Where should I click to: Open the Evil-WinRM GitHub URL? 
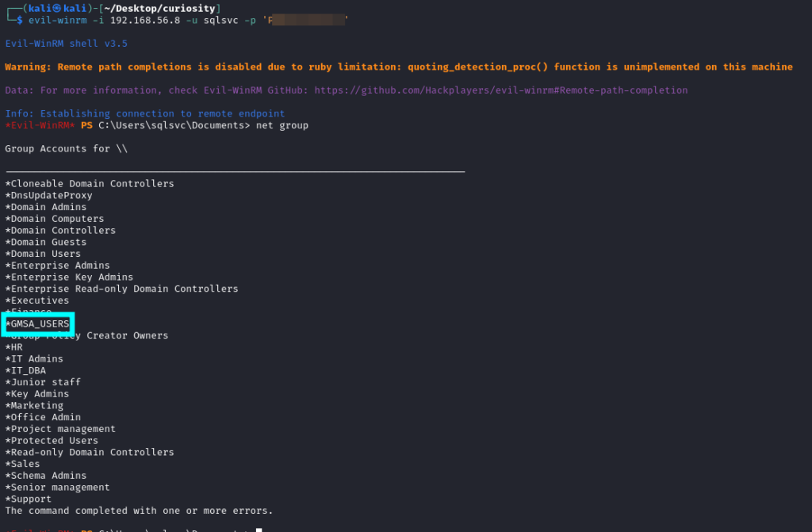coord(500,90)
